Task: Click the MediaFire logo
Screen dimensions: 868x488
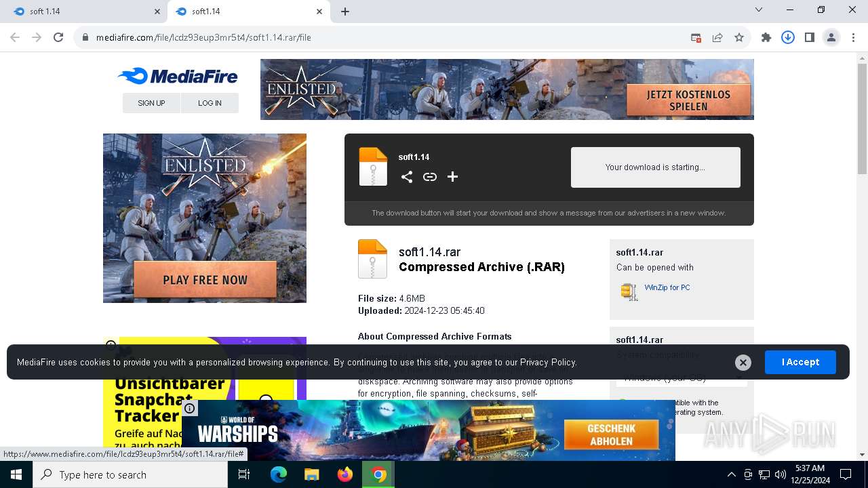Action: 178,76
